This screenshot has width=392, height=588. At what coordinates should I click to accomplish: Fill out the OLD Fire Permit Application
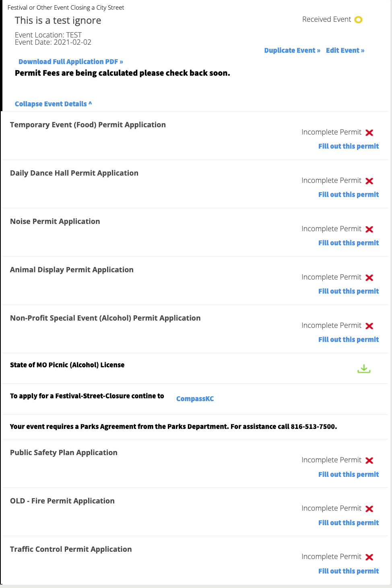[349, 523]
